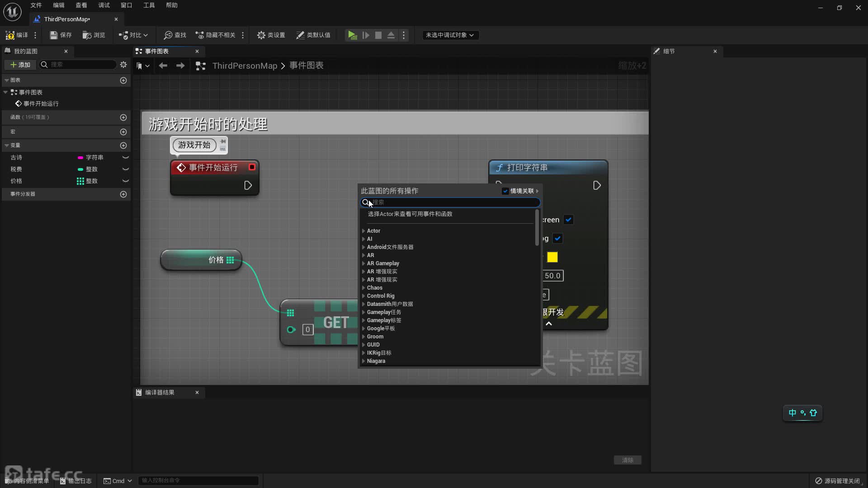The width and height of the screenshot is (868, 488).
Task: Open the 工具 menu
Action: pyautogui.click(x=149, y=5)
